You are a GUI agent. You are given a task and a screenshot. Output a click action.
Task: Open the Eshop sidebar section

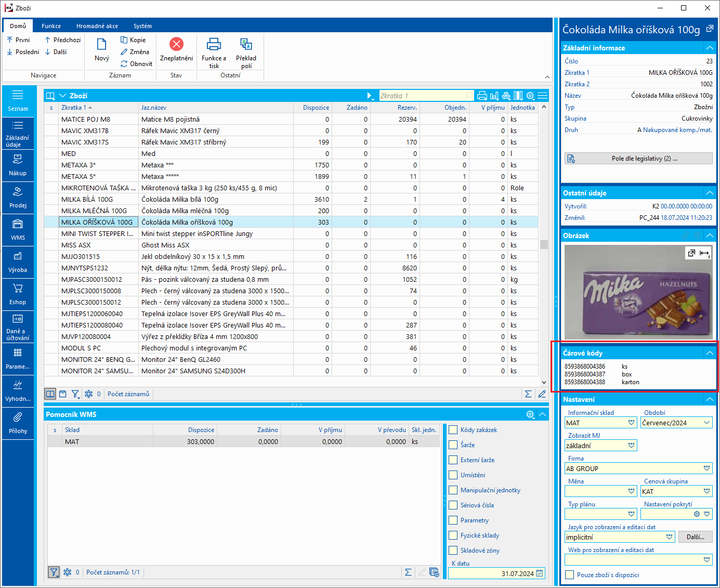[18, 294]
